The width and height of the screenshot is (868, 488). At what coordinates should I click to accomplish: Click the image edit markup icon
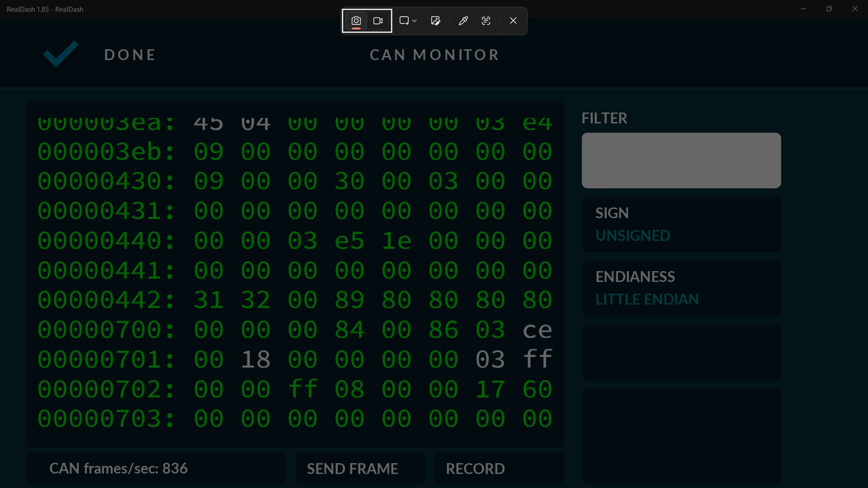pos(435,21)
